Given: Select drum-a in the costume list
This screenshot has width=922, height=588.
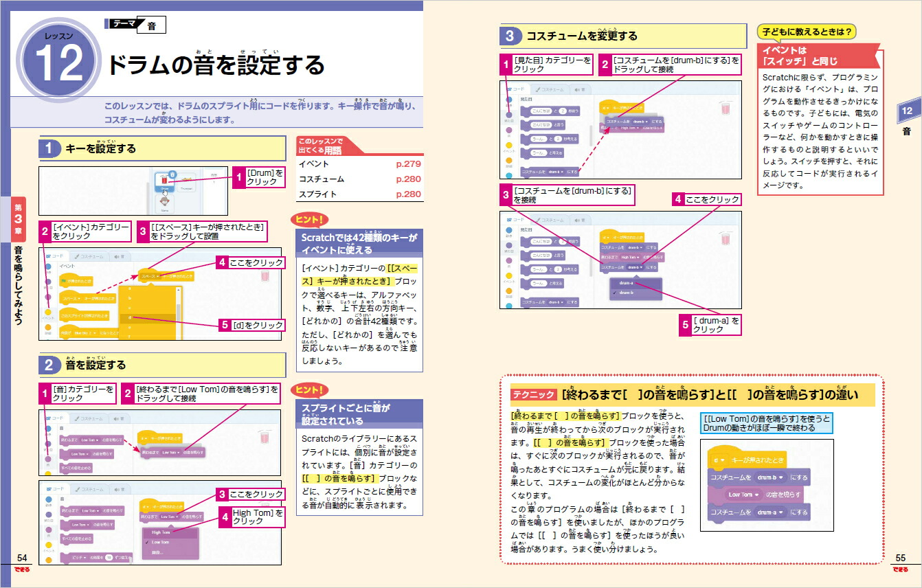Looking at the screenshot, I should pyautogui.click(x=627, y=282).
